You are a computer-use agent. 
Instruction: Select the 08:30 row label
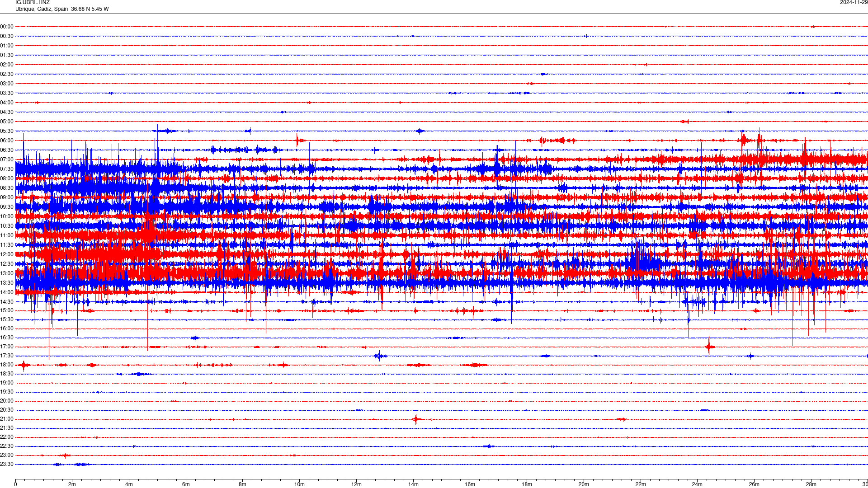(x=7, y=188)
